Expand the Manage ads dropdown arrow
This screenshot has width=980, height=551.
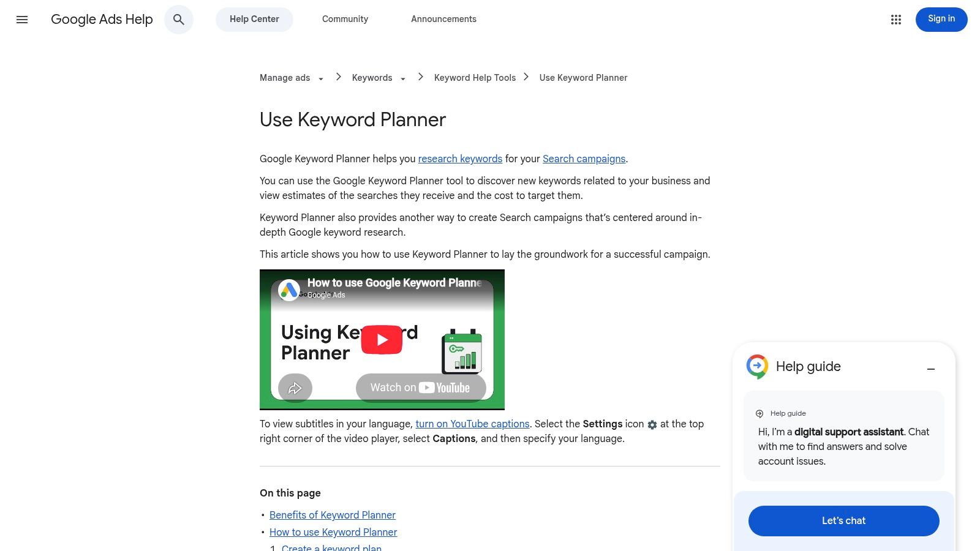pos(320,79)
